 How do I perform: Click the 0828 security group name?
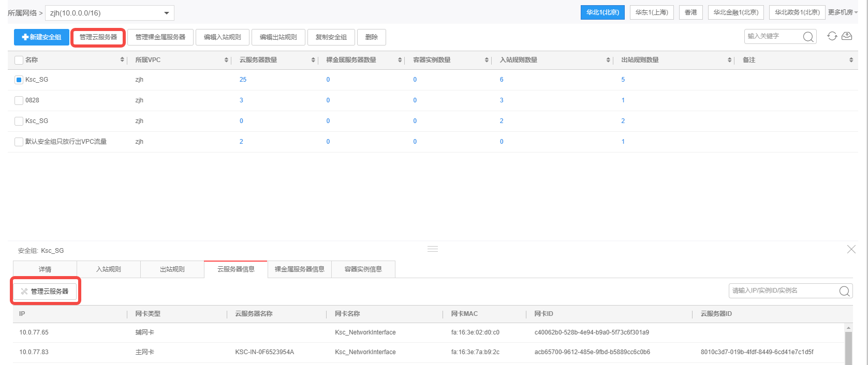[32, 100]
